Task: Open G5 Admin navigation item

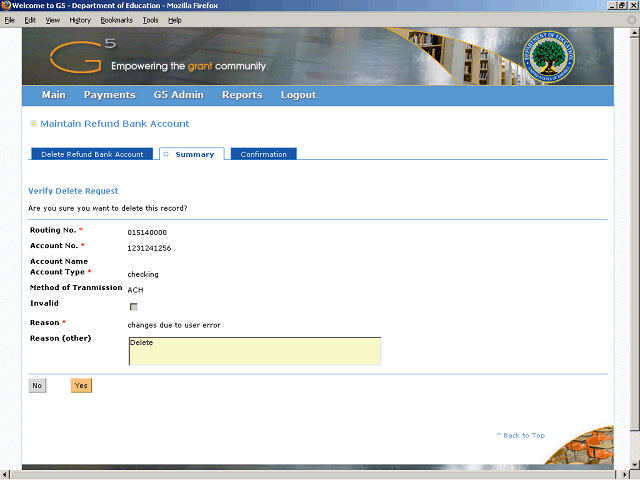Action: [179, 95]
